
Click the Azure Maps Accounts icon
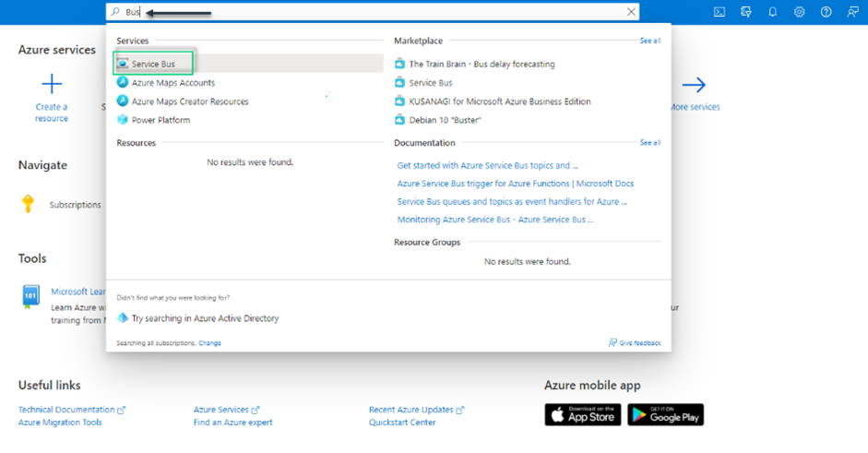[x=123, y=82]
